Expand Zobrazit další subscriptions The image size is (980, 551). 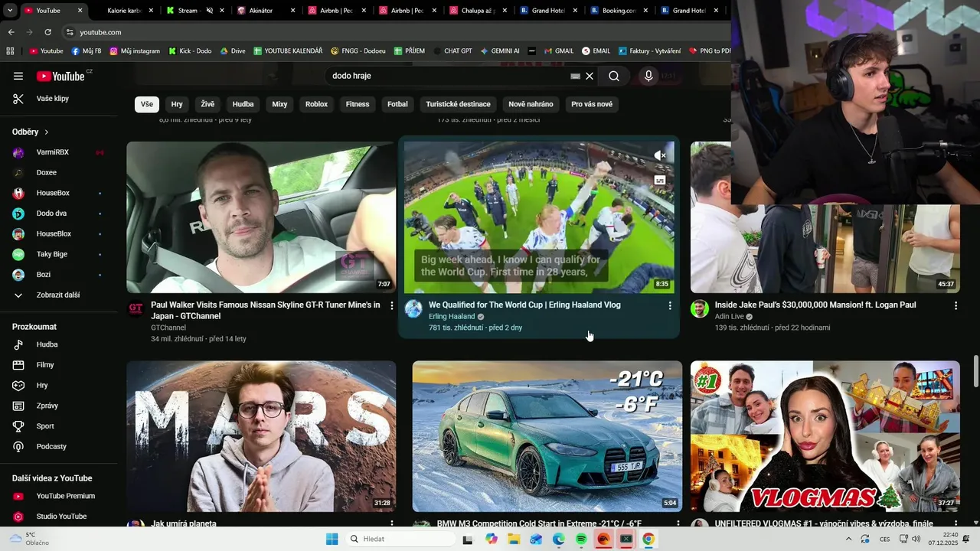(58, 295)
